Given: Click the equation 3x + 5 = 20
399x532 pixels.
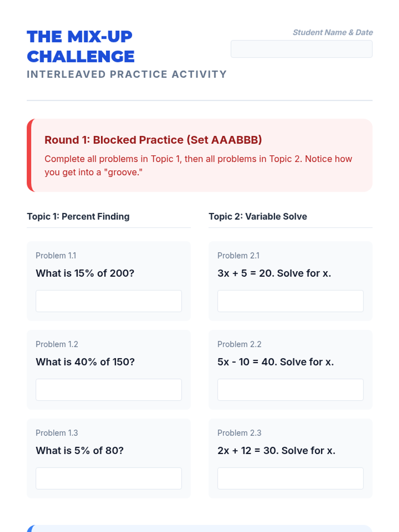Looking at the screenshot, I should 245,273.
